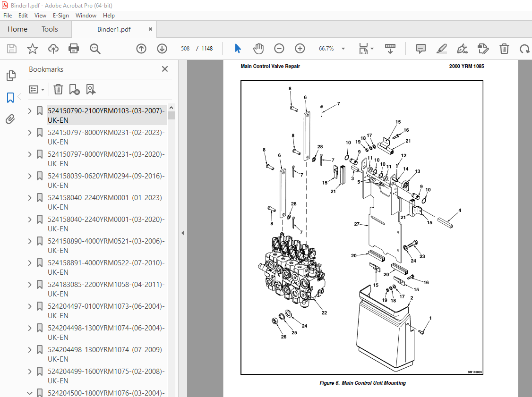Image resolution: width=532 pixels, height=397 pixels.
Task: Rotate the page clockwise
Action: coord(524,49)
